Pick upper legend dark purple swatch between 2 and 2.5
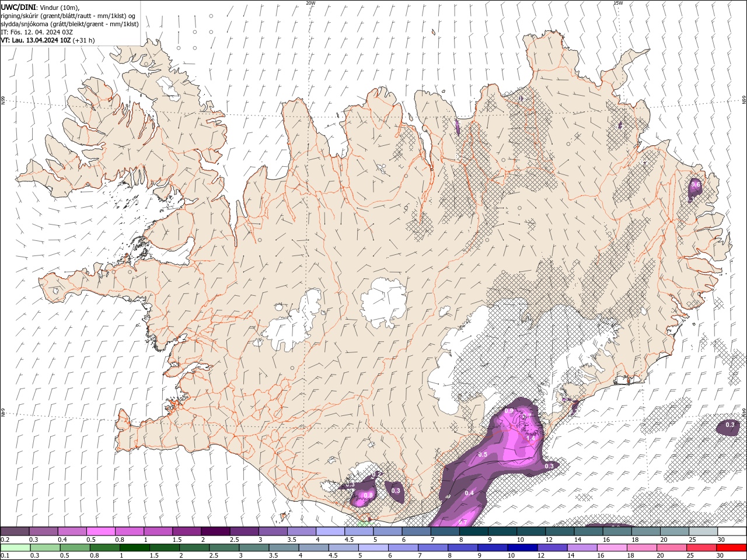The image size is (747, 560). pyautogui.click(x=215, y=531)
